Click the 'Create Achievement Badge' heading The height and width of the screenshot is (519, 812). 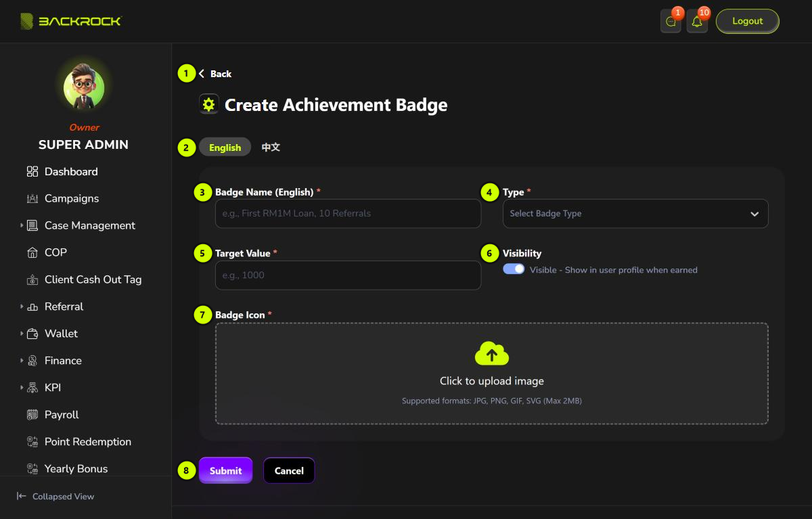pos(336,105)
